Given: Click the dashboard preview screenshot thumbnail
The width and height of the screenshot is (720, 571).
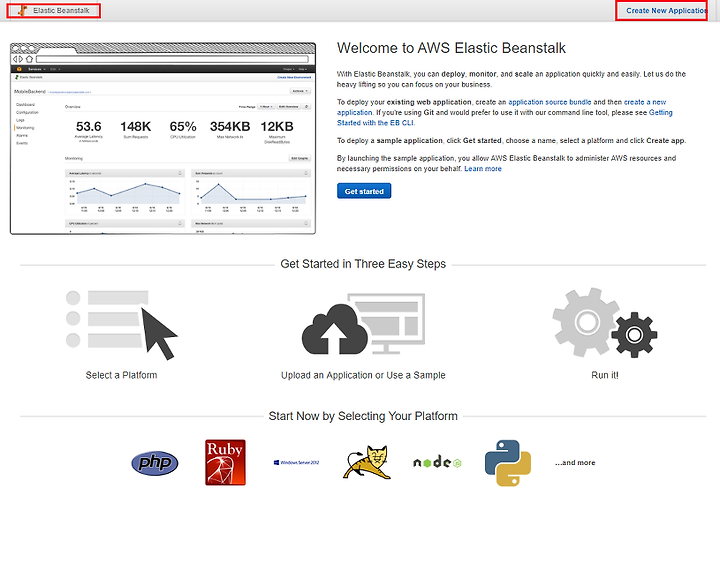Looking at the screenshot, I should pyautogui.click(x=163, y=139).
